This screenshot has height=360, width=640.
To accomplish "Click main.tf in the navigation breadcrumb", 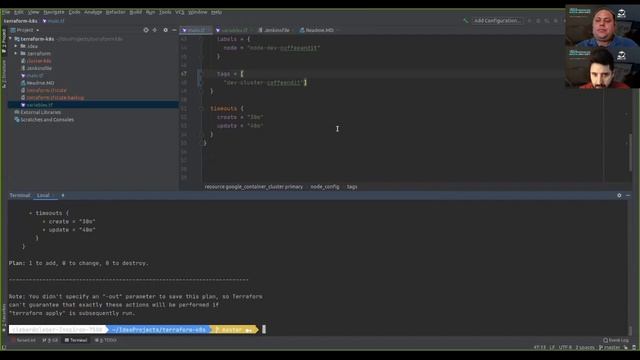I will 54,21.
